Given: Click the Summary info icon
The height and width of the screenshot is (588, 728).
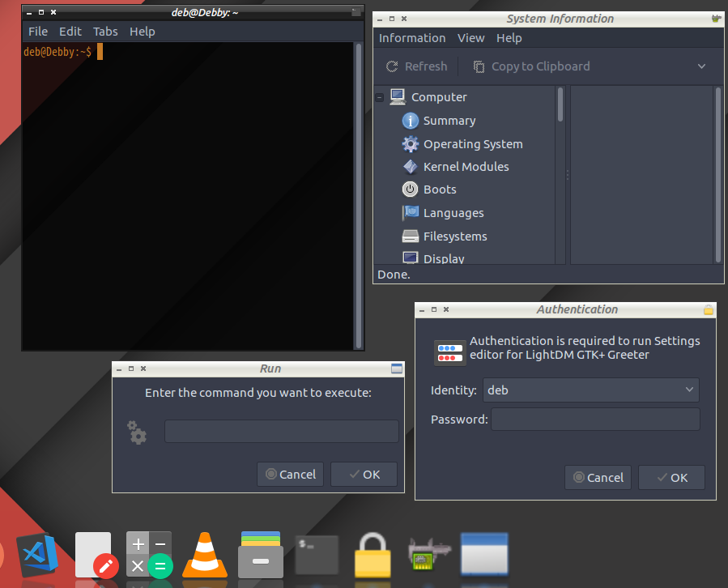Looking at the screenshot, I should point(411,120).
